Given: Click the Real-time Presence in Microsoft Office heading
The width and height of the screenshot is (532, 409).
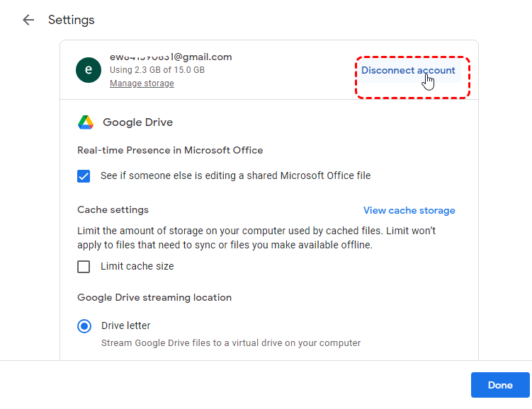Looking at the screenshot, I should [170, 150].
